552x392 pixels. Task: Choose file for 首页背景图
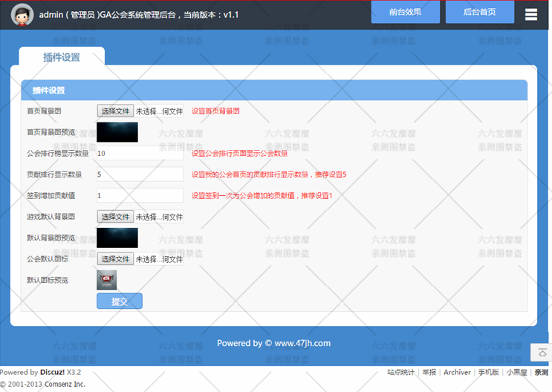pos(115,111)
